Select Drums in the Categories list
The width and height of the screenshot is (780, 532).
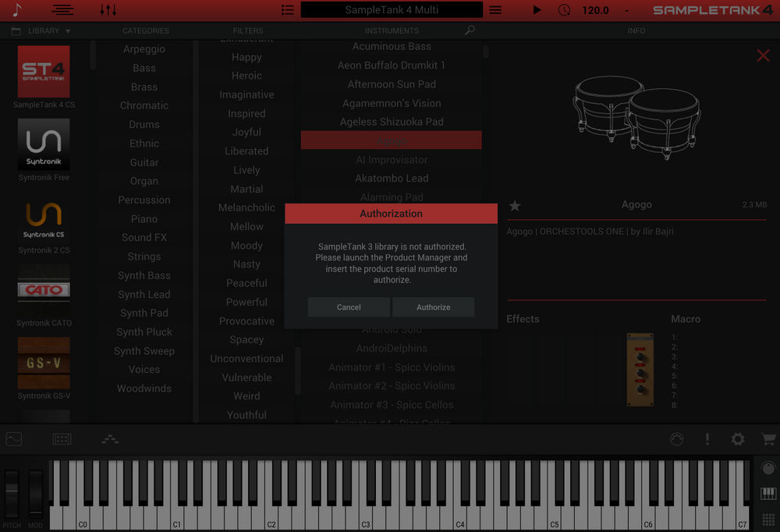[x=144, y=124]
